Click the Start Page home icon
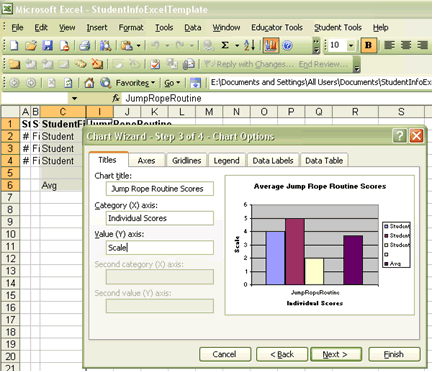The width and height of the screenshot is (433, 372). click(x=89, y=83)
